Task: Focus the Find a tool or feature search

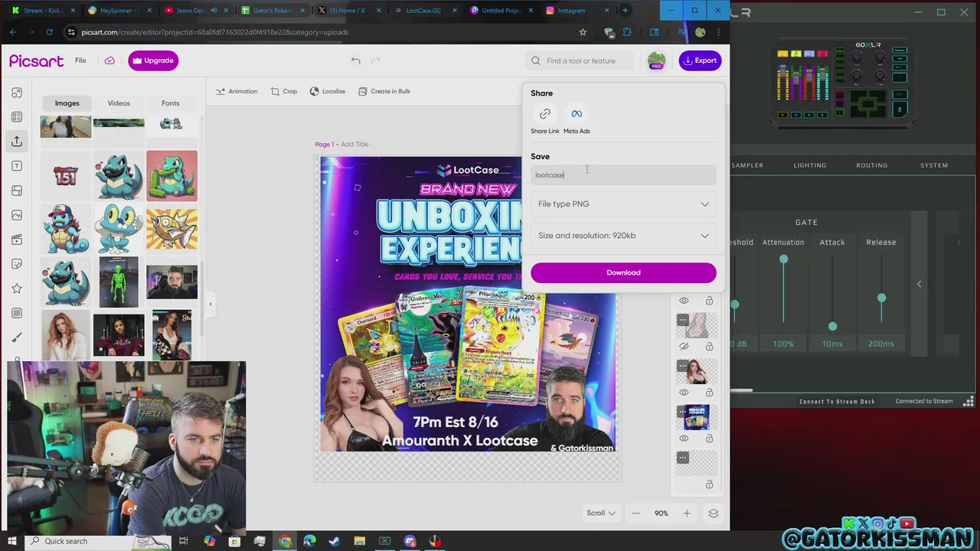Action: pyautogui.click(x=580, y=60)
